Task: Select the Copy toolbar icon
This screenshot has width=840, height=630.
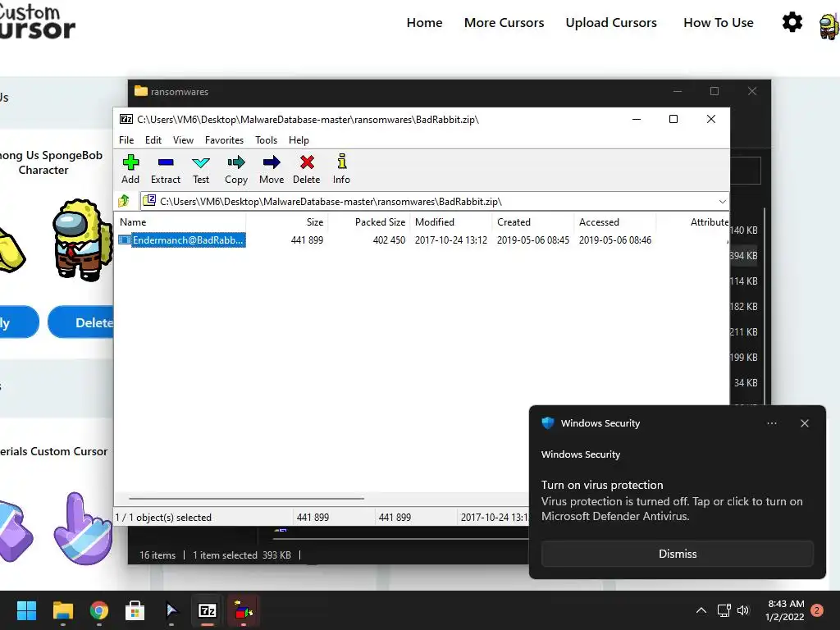Action: coord(236,169)
